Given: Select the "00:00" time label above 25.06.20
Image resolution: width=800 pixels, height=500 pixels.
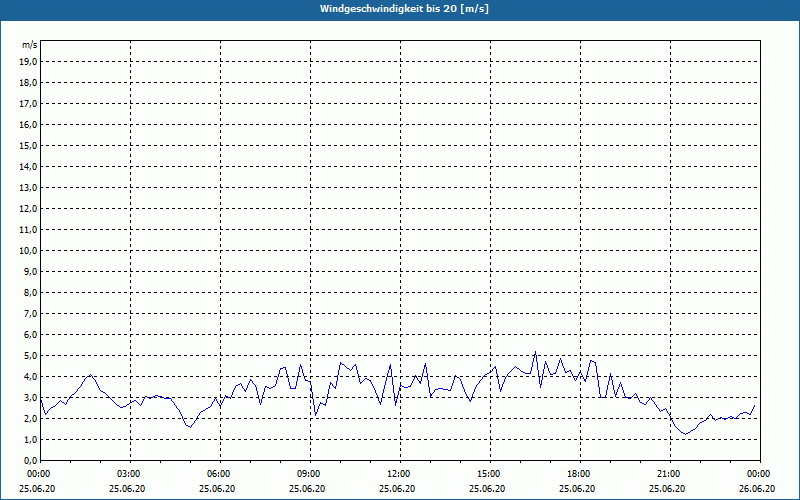Looking at the screenshot, I should [37, 474].
